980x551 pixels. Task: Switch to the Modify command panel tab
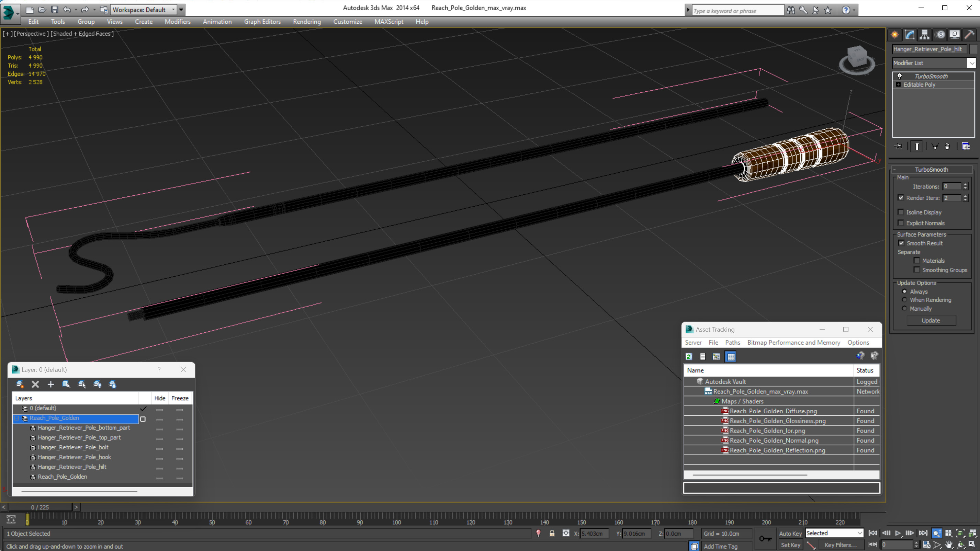click(x=910, y=35)
